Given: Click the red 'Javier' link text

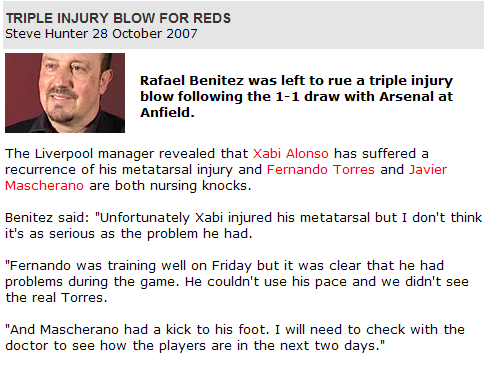Looking at the screenshot, I should [428, 170].
